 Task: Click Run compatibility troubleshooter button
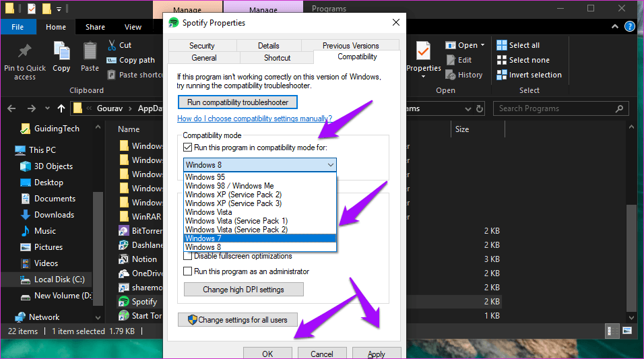pos(238,102)
